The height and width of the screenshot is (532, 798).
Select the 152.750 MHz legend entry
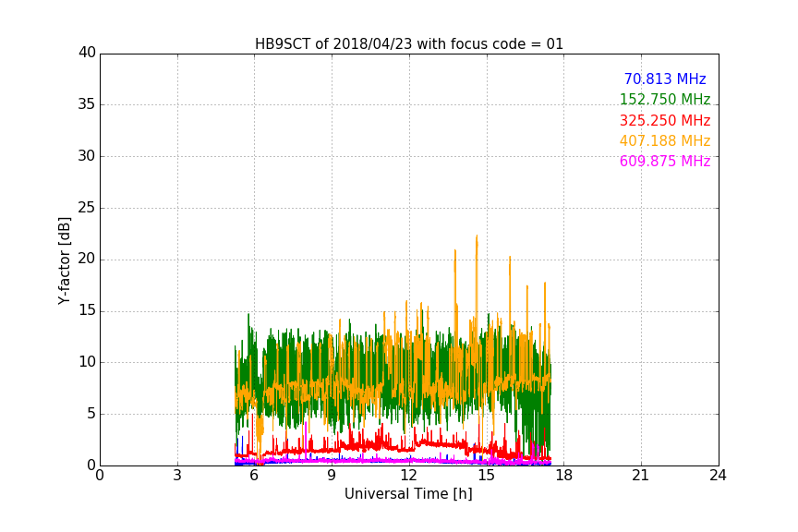tap(665, 99)
